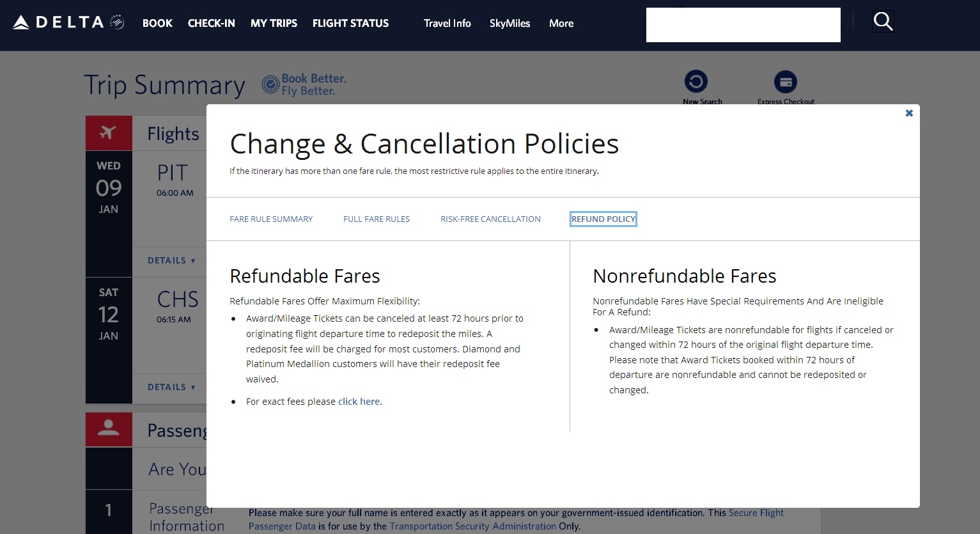Image resolution: width=980 pixels, height=534 pixels.
Task: Open the search magnifier icon
Action: (883, 21)
